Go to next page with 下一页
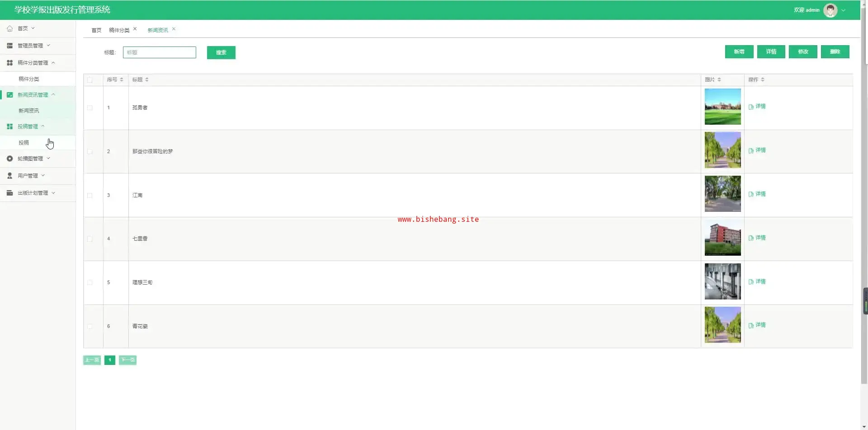Screen dimensions: 868x430 coord(127,360)
